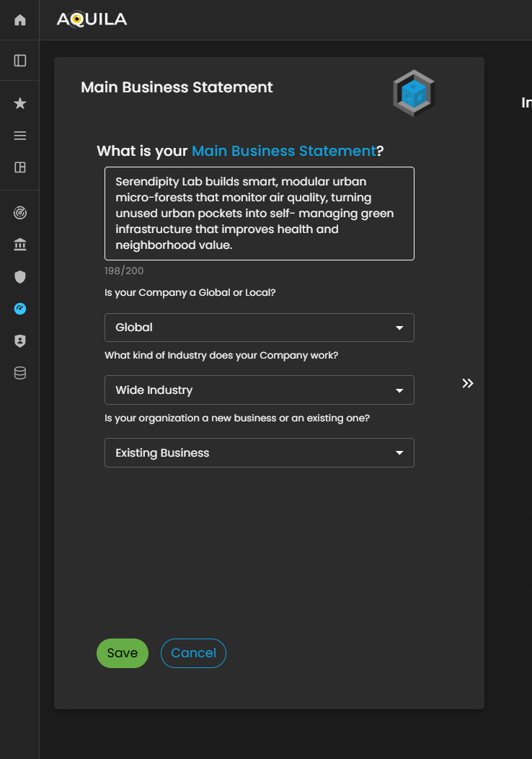Click the double chevron next arrow

pos(468,383)
